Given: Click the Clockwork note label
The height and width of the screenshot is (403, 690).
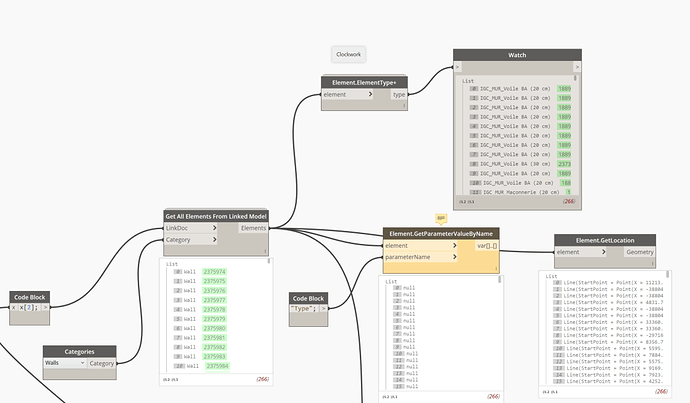Looking at the screenshot, I should tap(349, 55).
